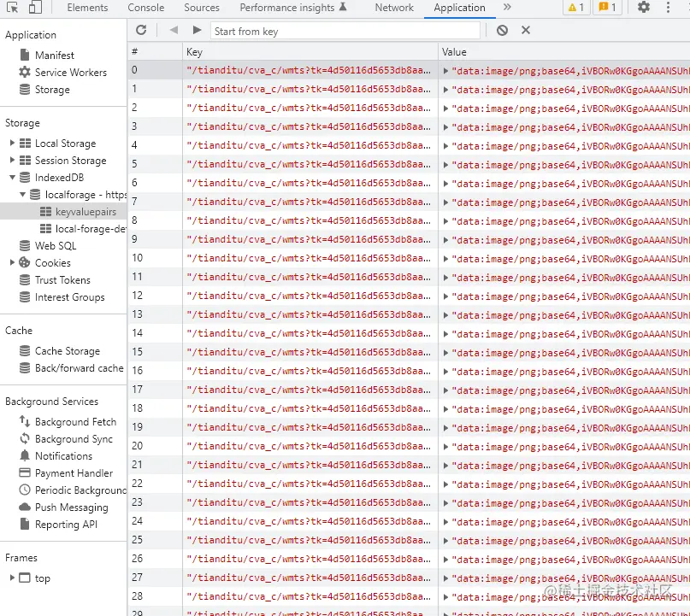The width and height of the screenshot is (690, 616).
Task: Click the warnings counter badge
Action: pos(576,7)
